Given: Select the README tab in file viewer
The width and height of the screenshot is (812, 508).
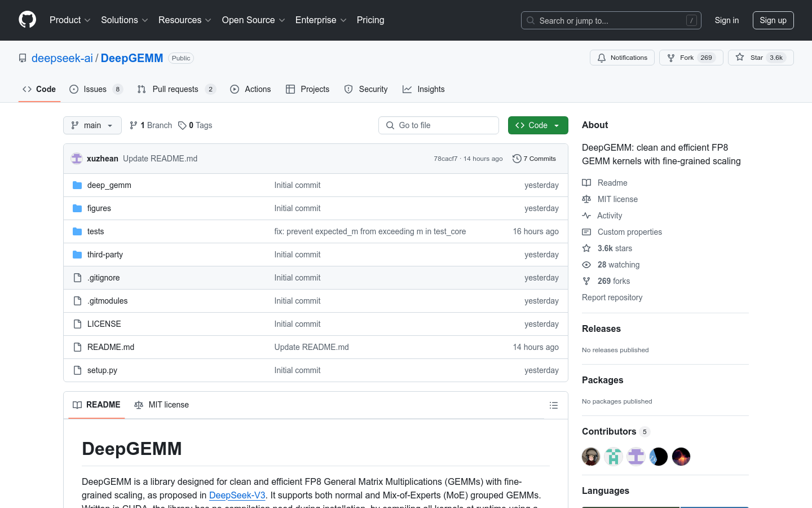Looking at the screenshot, I should pyautogui.click(x=96, y=405).
